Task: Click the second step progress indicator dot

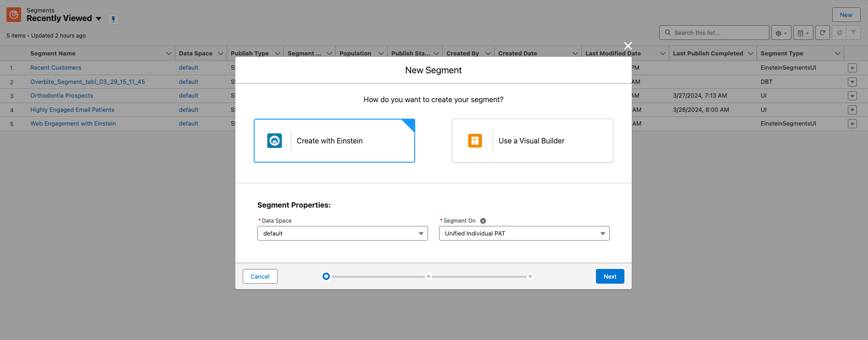Action: coord(428,276)
